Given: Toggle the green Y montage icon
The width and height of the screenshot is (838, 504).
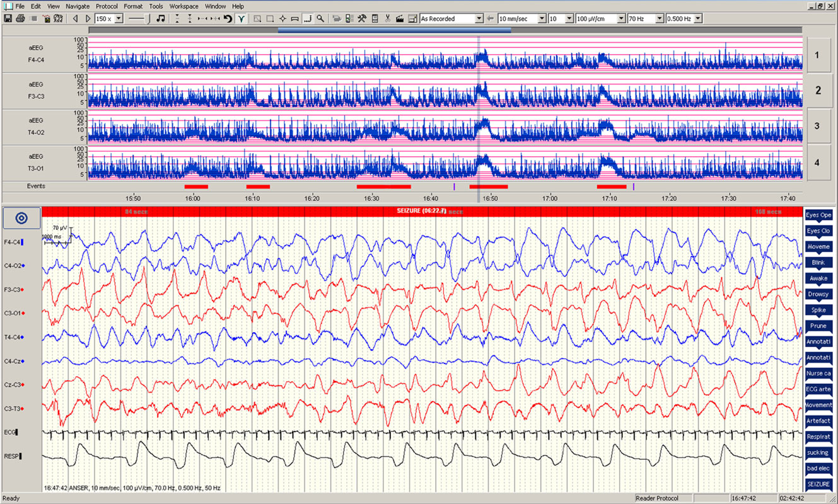Looking at the screenshot, I should tap(241, 19).
